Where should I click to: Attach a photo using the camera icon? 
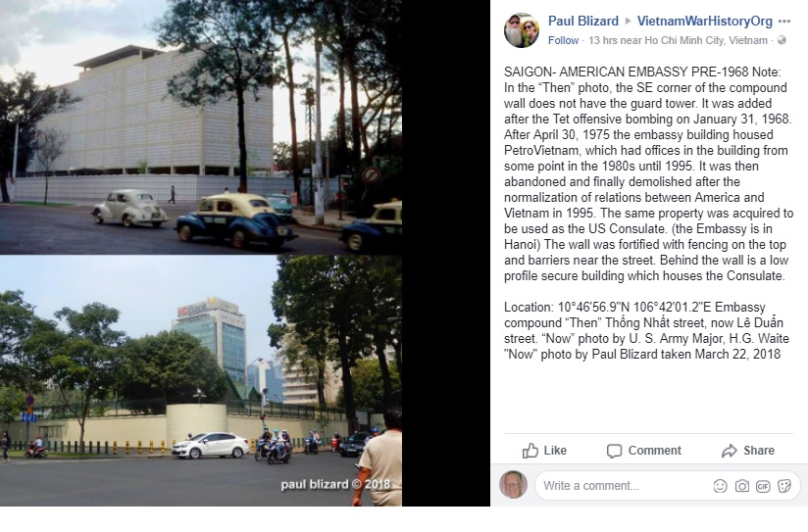coord(742,486)
